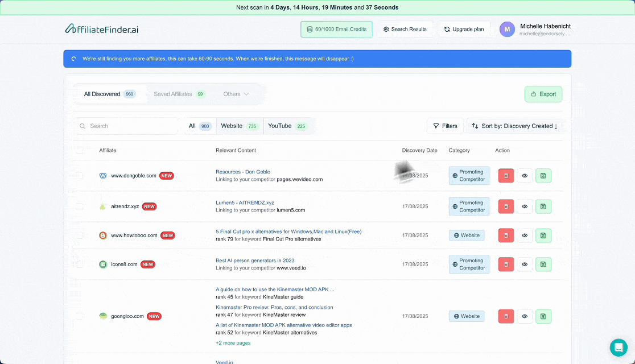Open Search Results settings
635x364 pixels.
[405, 29]
